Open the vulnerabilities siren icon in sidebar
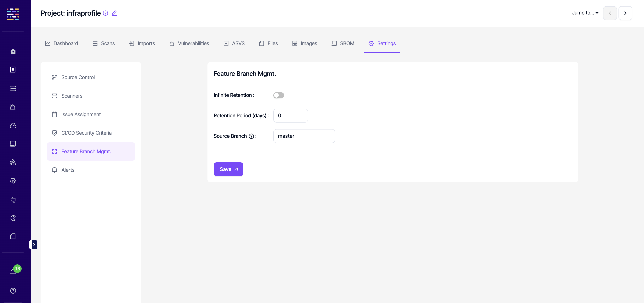The height and width of the screenshot is (303, 644). tap(13, 107)
